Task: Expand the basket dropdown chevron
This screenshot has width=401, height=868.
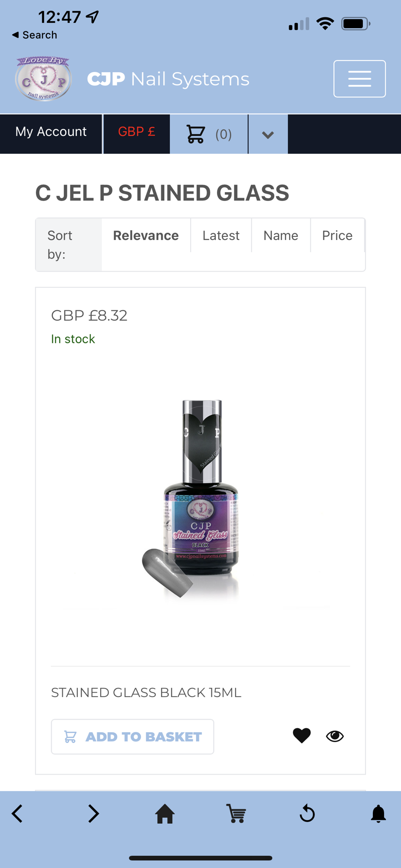Action: 268,134
